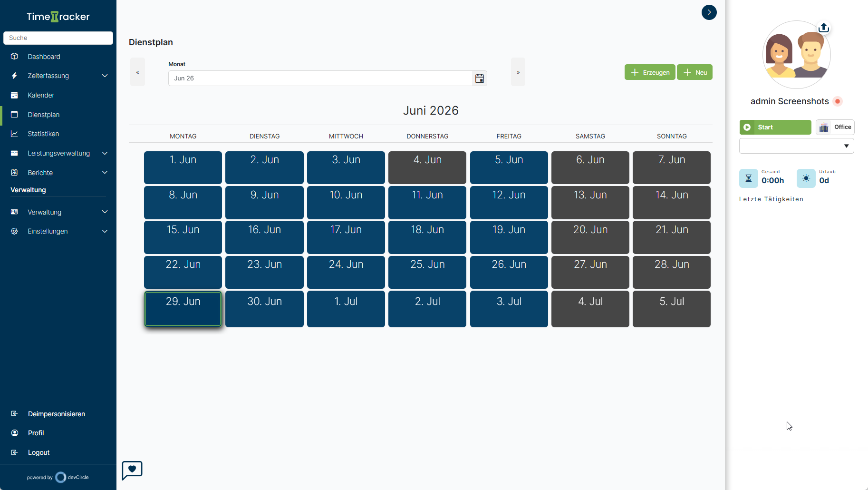The width and height of the screenshot is (868, 490).
Task: Click the Berichte report icon
Action: tap(14, 172)
